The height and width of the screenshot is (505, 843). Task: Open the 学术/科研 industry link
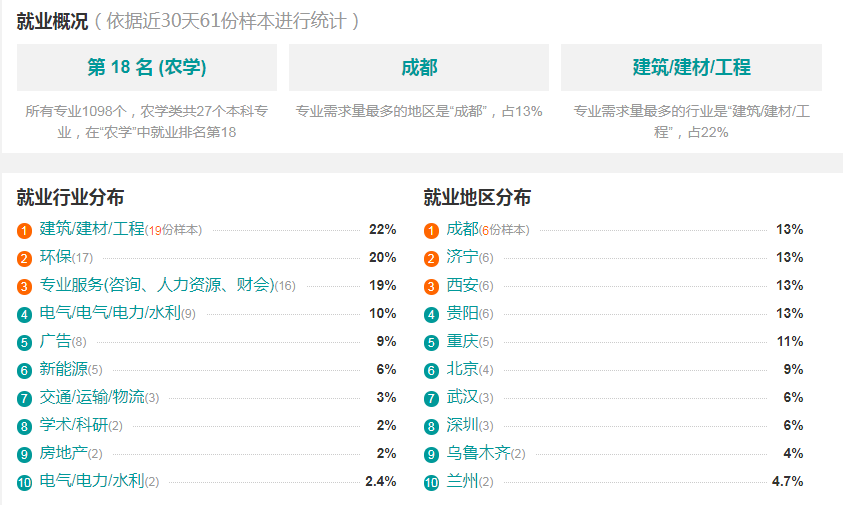click(74, 424)
